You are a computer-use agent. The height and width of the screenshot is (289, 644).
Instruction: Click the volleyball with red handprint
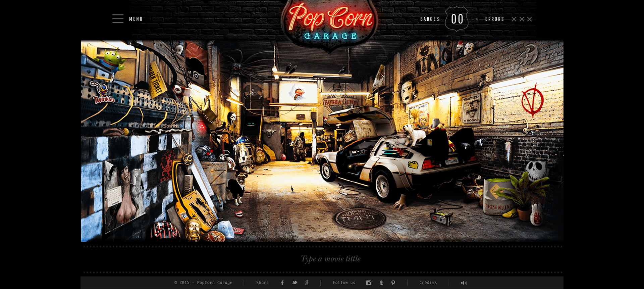536,214
